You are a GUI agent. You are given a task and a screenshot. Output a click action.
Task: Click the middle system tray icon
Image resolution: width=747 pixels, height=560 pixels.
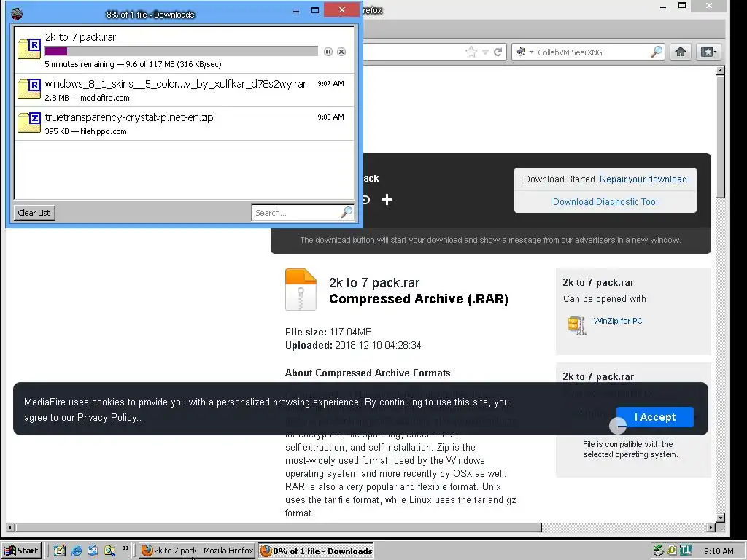tap(672, 551)
